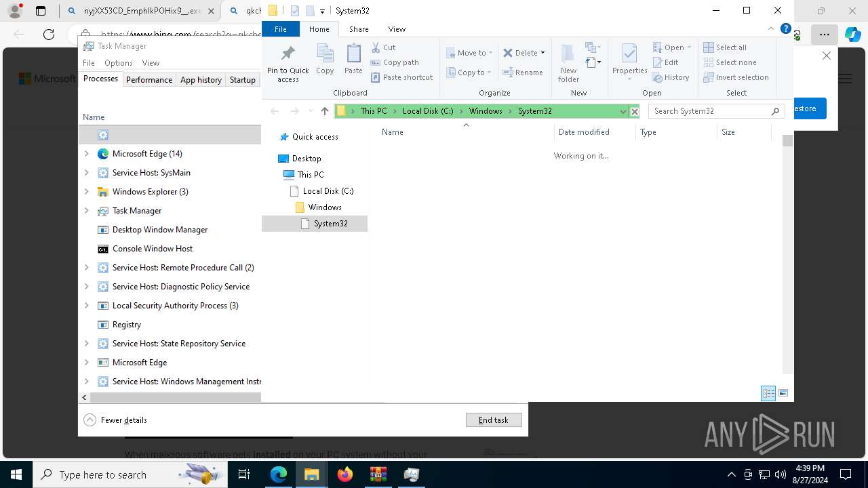Collapse the Explorer ribbon chevron
The image size is (868, 488).
[771, 29]
